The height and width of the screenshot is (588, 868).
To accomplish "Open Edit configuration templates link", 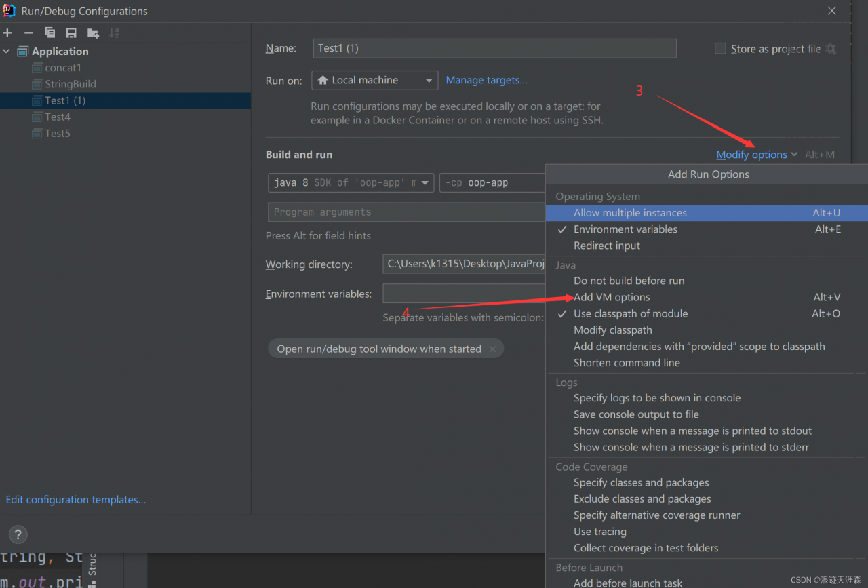I will (x=76, y=500).
